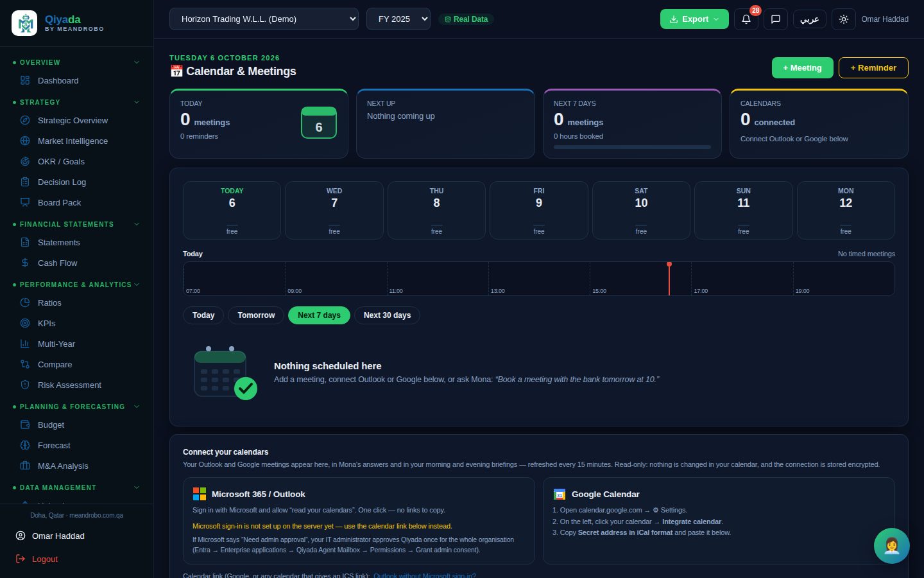Open the notifications bell with badge 28
Viewport: 924px width, 578px height.
point(746,19)
